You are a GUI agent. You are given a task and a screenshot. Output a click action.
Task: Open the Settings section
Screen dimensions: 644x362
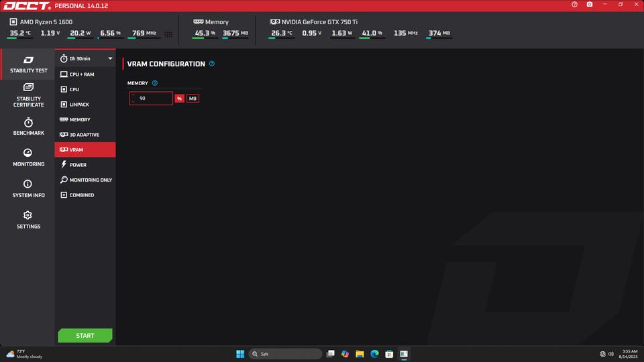[x=28, y=220]
